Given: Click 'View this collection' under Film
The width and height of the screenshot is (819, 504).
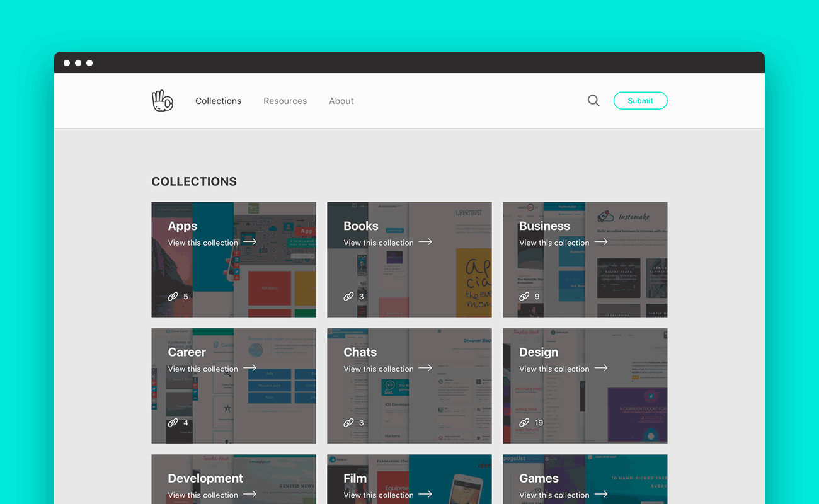Looking at the screenshot, I should (x=379, y=495).
